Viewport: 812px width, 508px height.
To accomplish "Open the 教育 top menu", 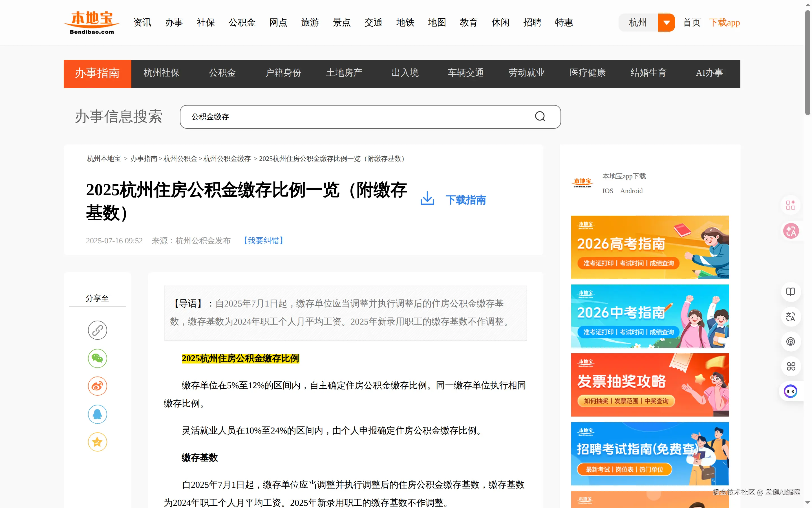I will point(468,23).
